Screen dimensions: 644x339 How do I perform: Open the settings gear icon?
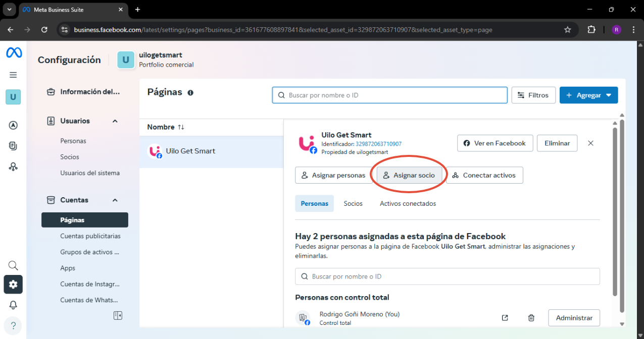coord(13,285)
